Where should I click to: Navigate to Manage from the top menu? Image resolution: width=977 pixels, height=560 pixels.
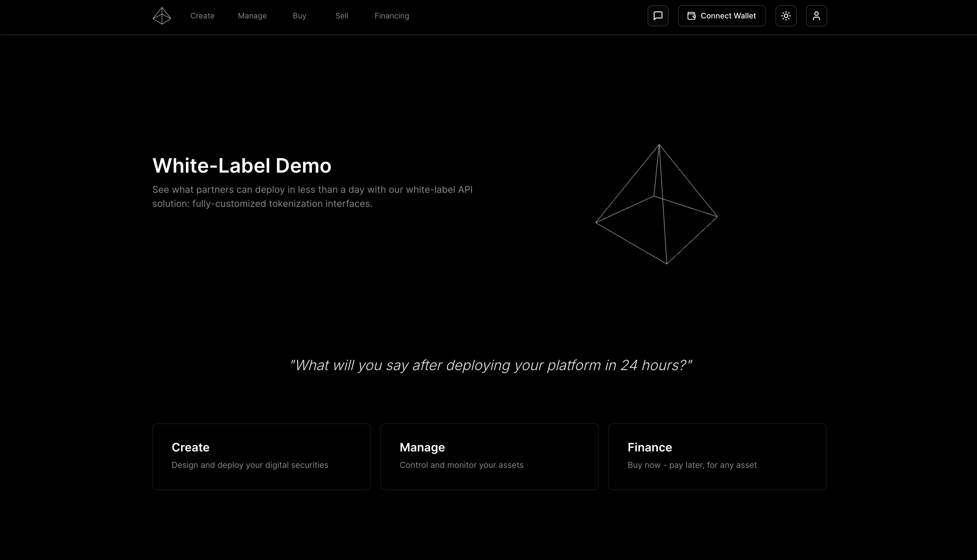[252, 16]
